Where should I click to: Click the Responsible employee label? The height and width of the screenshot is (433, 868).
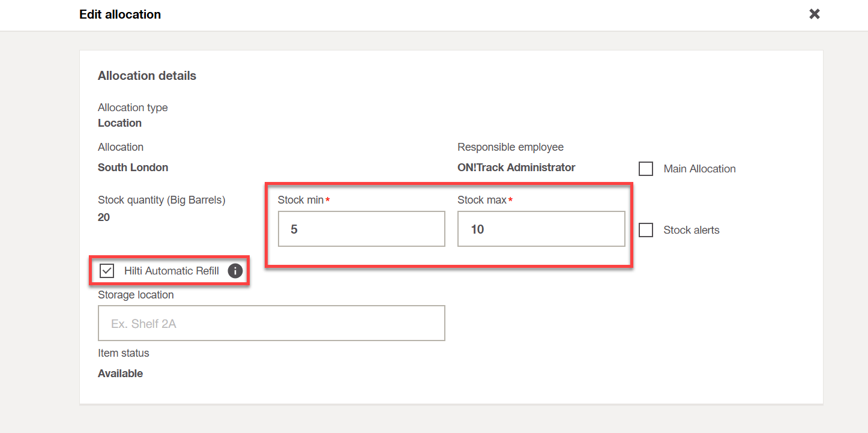tap(511, 147)
